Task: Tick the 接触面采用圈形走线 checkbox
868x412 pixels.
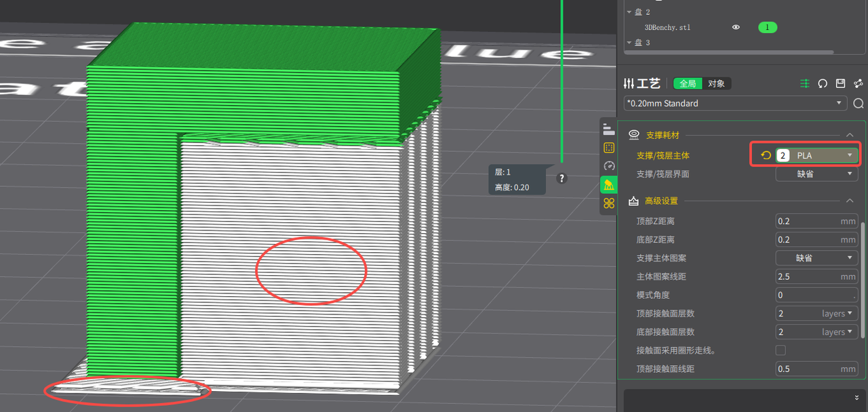Action: point(781,350)
